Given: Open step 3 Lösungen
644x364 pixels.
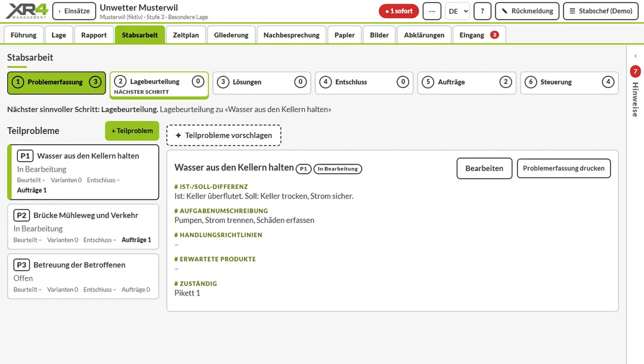Looking at the screenshot, I should pos(262,82).
